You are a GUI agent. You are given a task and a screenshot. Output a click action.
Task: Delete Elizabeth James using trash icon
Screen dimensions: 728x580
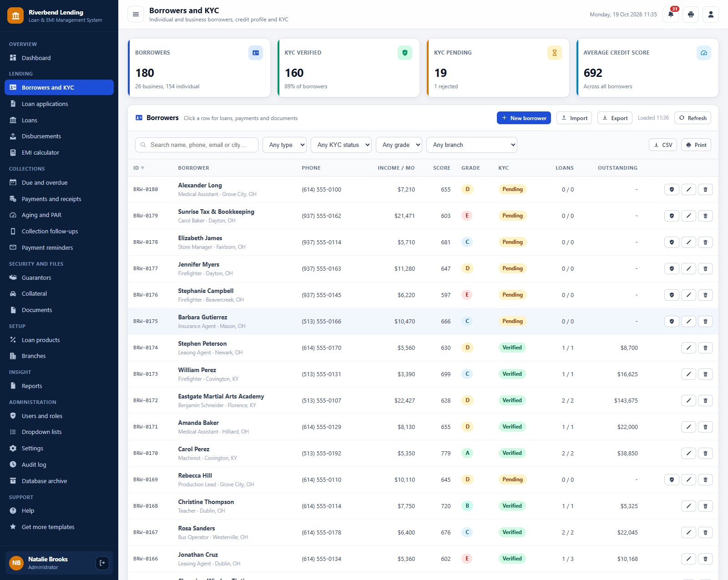click(705, 242)
